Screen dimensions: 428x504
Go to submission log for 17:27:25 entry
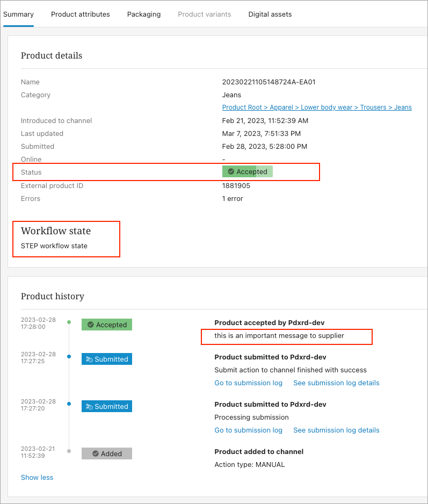click(x=249, y=383)
